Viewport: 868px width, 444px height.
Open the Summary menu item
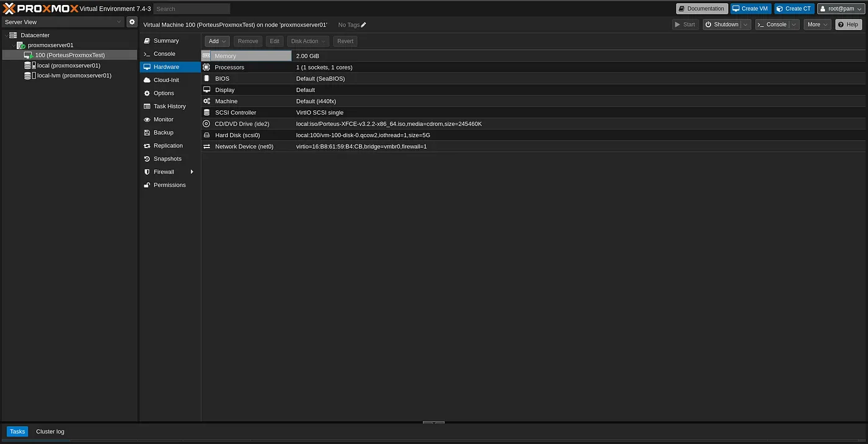166,41
